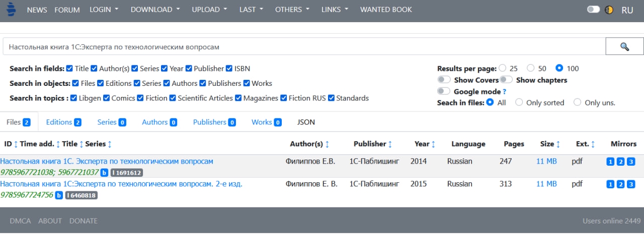Switch to the Editions tab
This screenshot has width=644, height=240.
pos(63,122)
